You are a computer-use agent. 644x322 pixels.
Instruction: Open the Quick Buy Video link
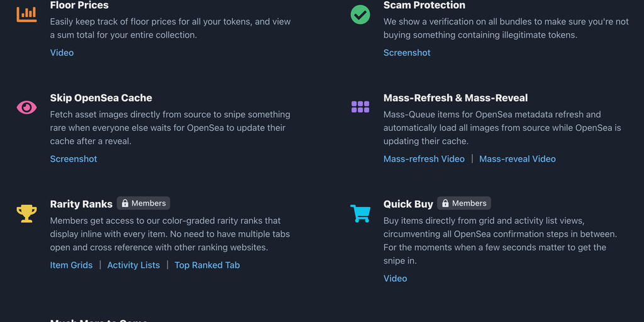pos(395,279)
